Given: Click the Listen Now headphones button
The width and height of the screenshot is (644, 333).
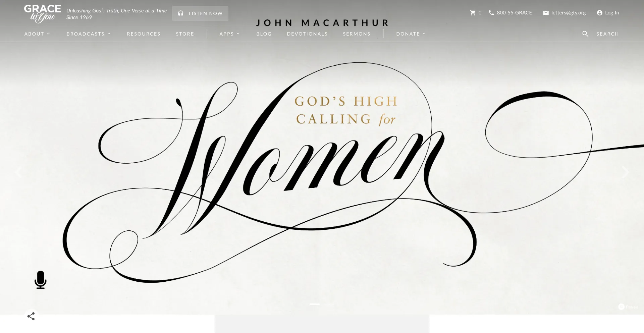Looking at the screenshot, I should (200, 13).
